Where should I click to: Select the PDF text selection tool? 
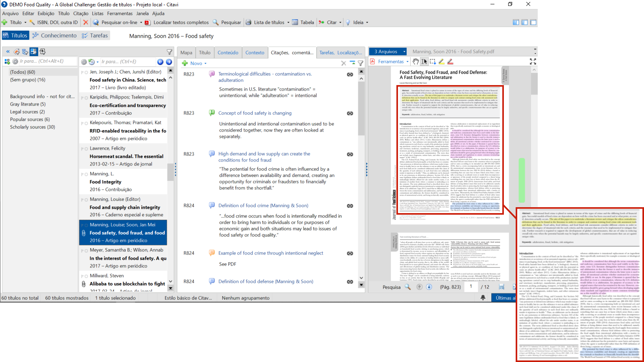pyautogui.click(x=424, y=61)
